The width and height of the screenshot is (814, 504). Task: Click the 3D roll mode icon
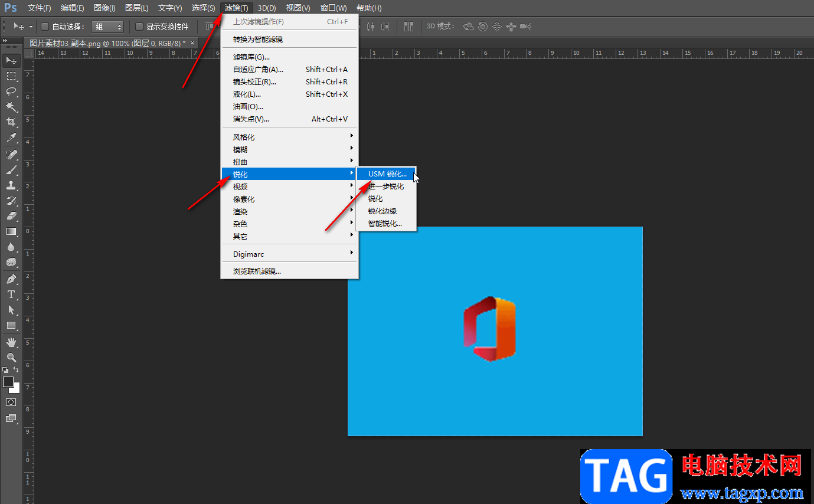click(x=483, y=27)
